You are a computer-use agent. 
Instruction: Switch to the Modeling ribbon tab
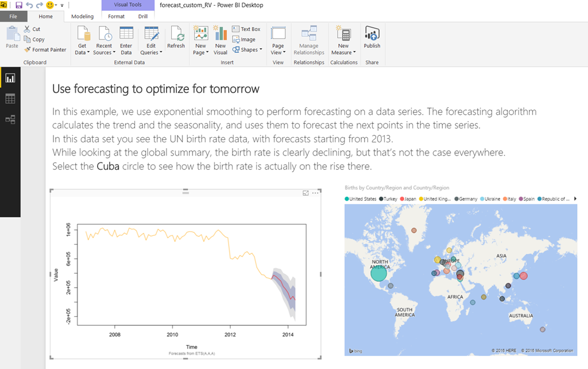82,17
